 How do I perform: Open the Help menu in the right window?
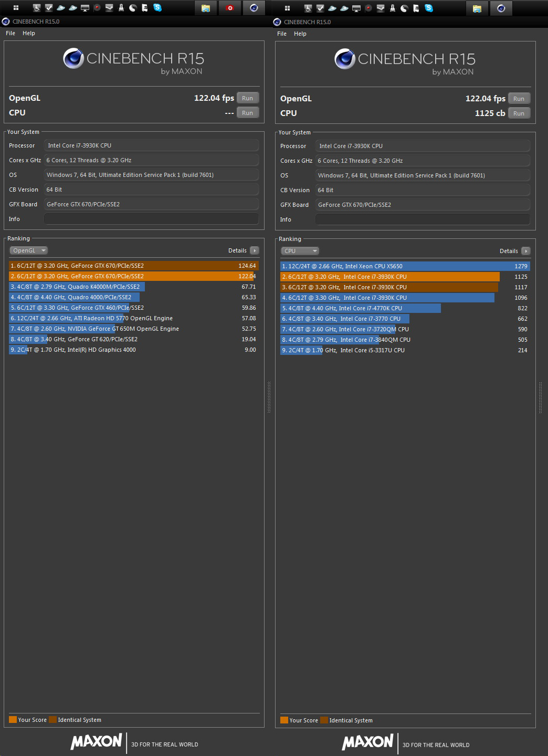(300, 34)
